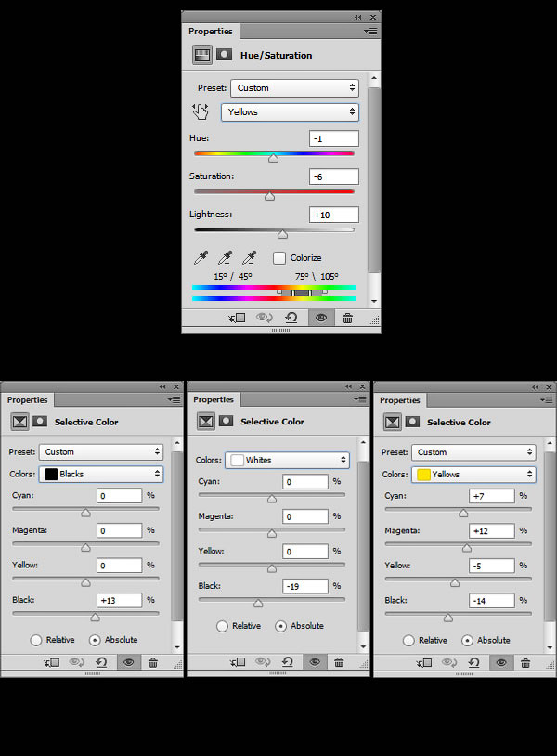Open Preset dropdown in Blacks Selective Color panel
Image resolution: width=557 pixels, height=756 pixels.
[x=100, y=451]
